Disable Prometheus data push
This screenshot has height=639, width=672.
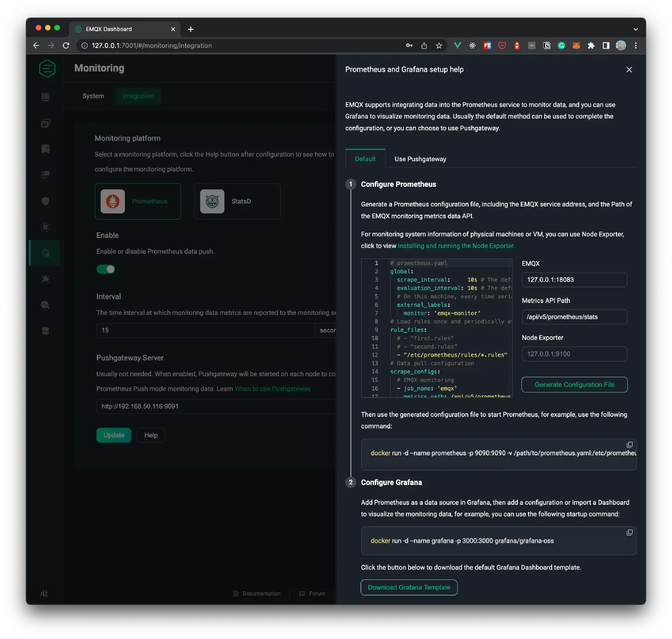[x=106, y=269]
